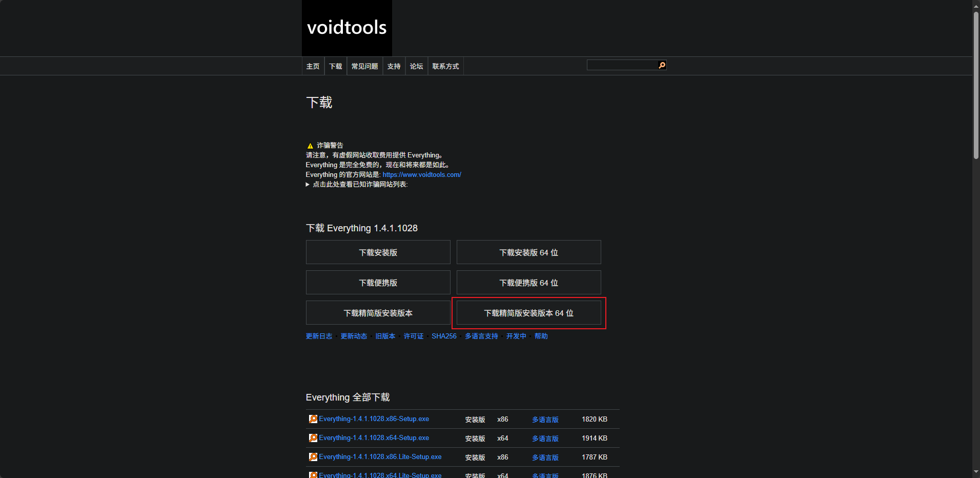Go to 常见问题 page
The image size is (980, 478).
pyautogui.click(x=365, y=66)
